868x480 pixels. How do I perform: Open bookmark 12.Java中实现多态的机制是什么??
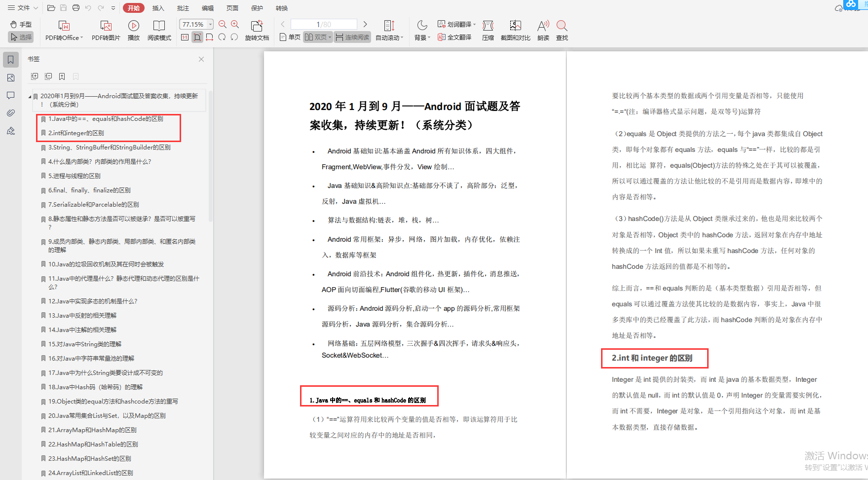[x=93, y=301]
